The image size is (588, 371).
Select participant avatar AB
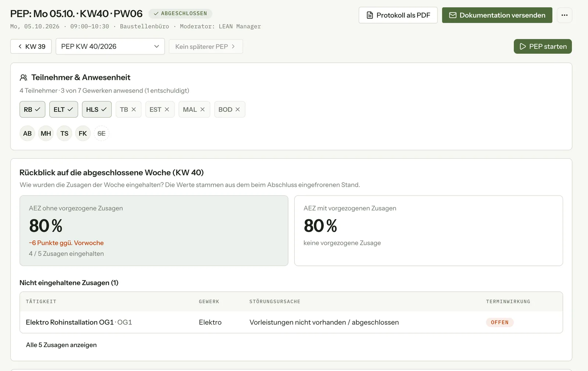coord(27,133)
